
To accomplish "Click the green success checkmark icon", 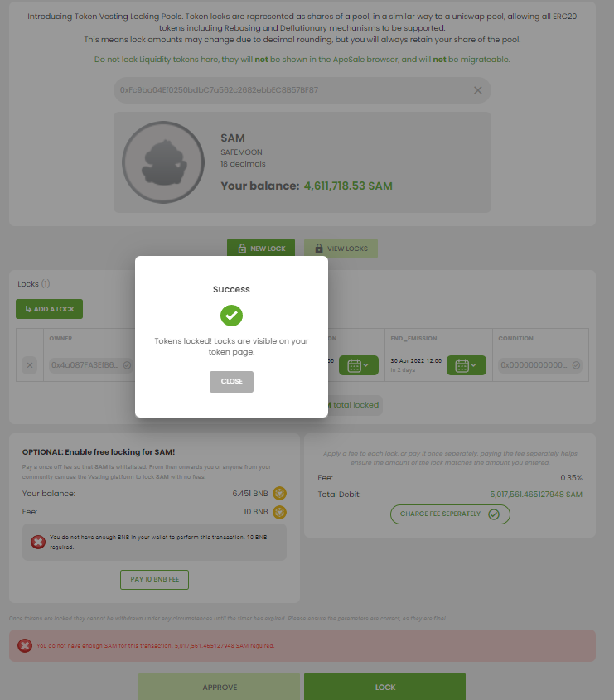I will click(231, 316).
